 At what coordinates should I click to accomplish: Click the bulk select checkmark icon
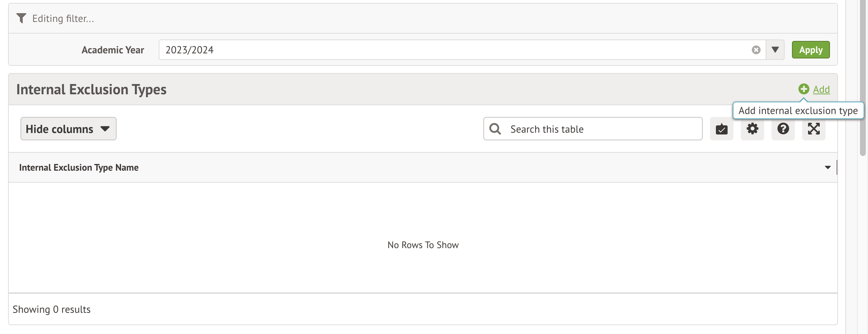(721, 129)
